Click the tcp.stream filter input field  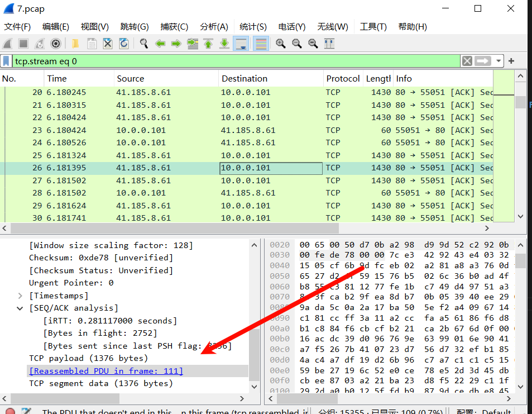pos(234,61)
